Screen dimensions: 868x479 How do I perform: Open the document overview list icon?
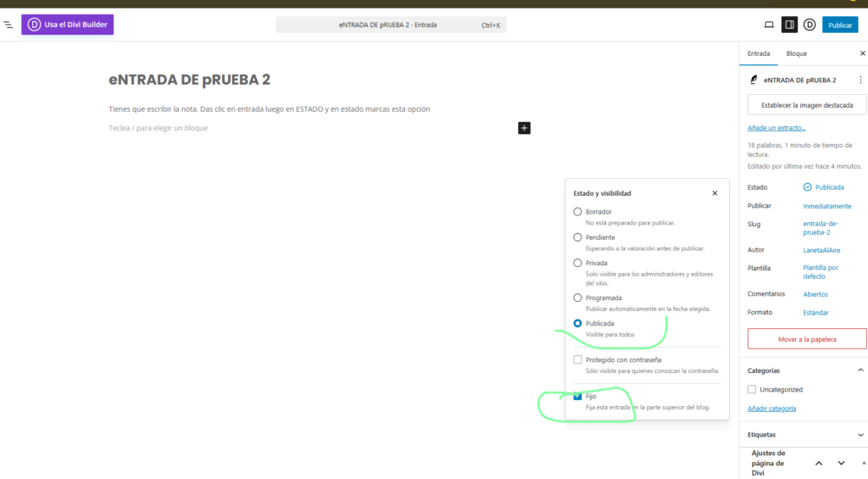[8, 25]
